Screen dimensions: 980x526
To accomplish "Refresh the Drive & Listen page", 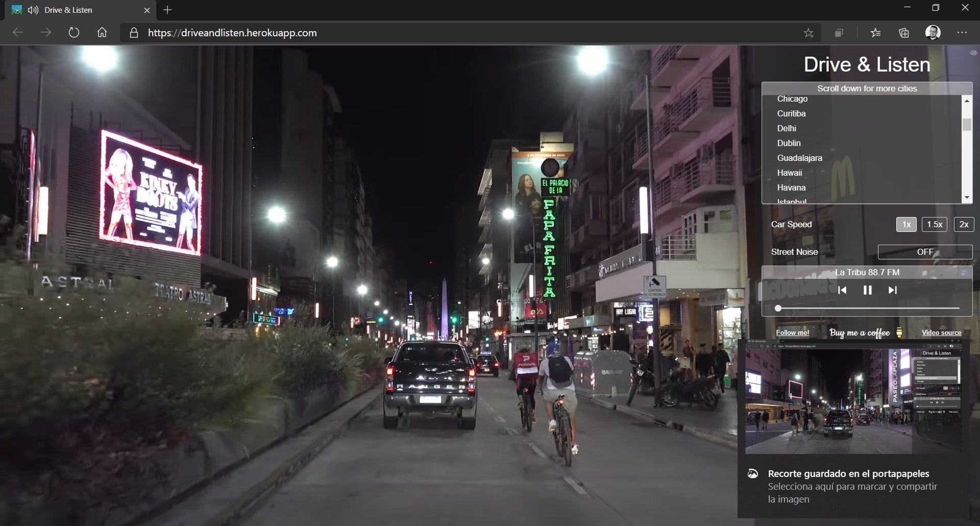I will [x=74, y=33].
